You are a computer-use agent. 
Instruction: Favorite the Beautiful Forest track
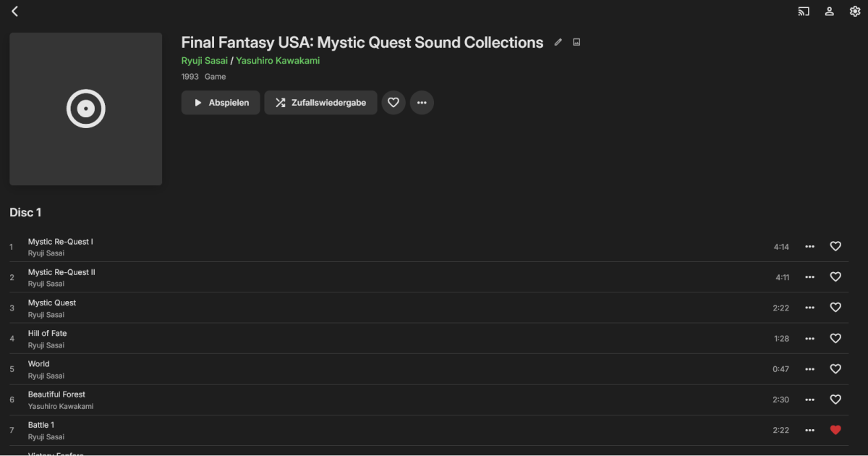coord(835,399)
